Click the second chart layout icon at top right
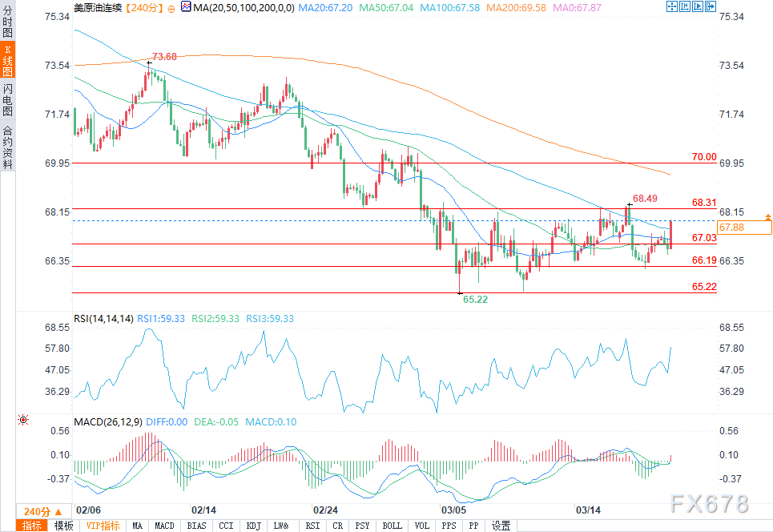The width and height of the screenshot is (773, 532). 683,6
